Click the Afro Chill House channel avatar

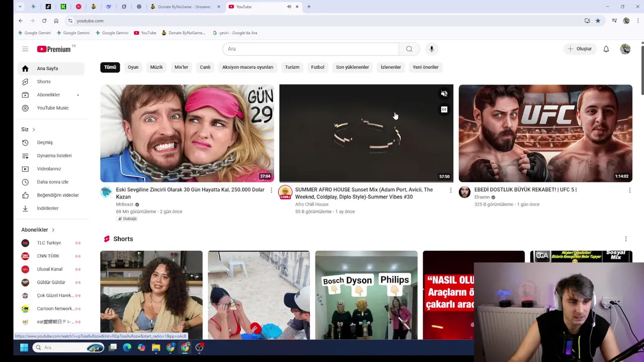[x=285, y=192]
